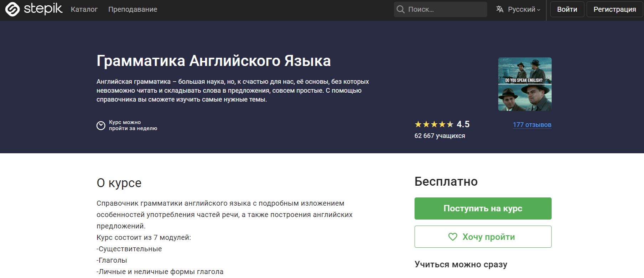Click Курс состоит из 7 модулей text
644x278 pixels.
pyautogui.click(x=144, y=237)
